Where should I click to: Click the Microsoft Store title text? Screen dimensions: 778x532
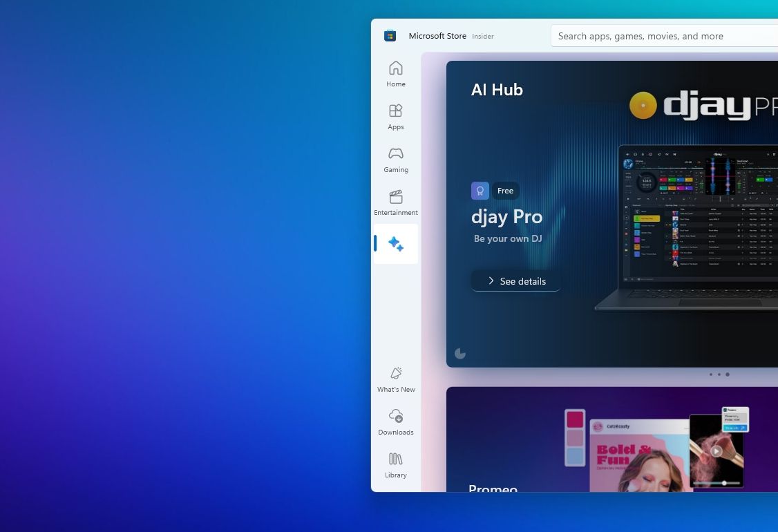click(x=437, y=36)
